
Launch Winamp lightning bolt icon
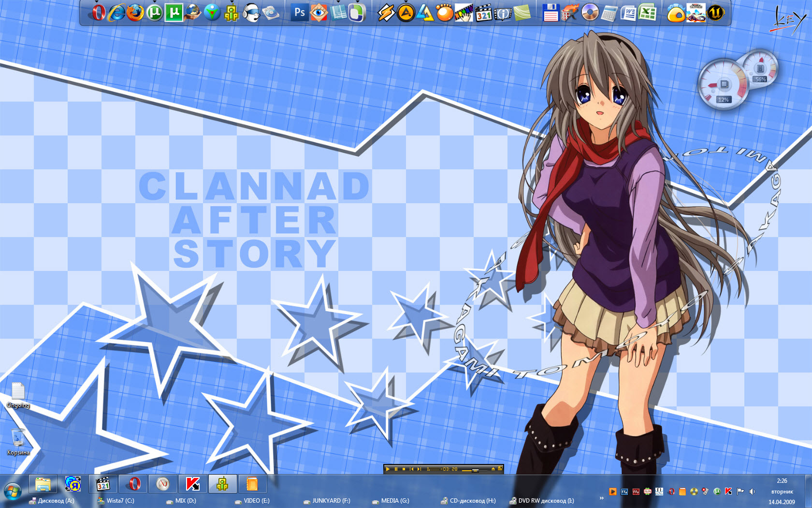click(x=386, y=13)
